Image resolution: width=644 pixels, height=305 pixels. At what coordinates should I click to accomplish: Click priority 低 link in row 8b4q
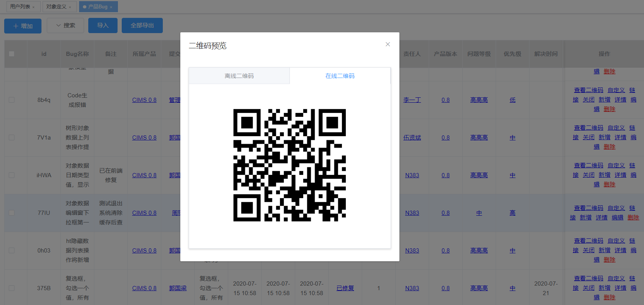[x=512, y=100]
